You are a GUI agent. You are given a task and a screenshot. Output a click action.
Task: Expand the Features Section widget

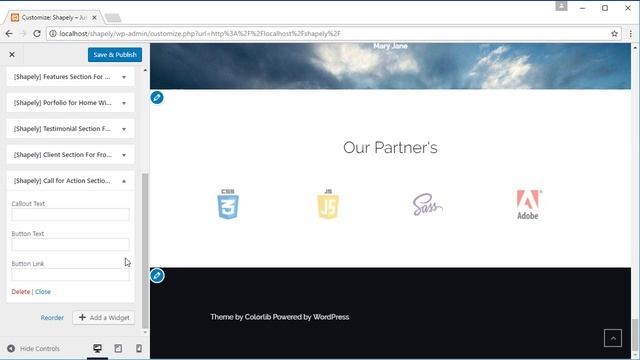click(x=70, y=77)
